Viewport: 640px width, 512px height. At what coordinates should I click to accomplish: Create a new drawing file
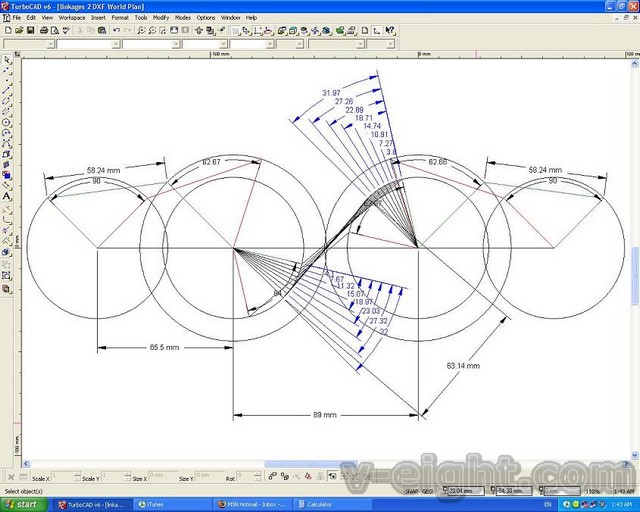click(8, 30)
